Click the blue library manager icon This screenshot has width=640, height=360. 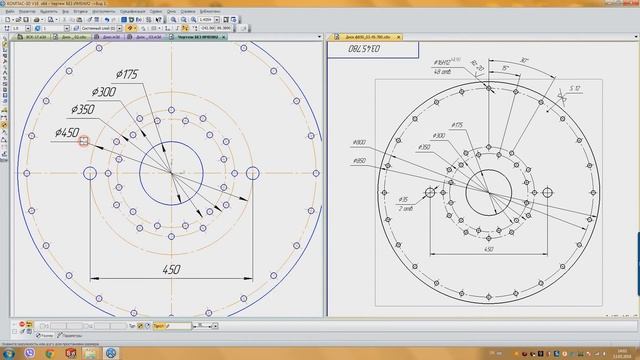click(124, 20)
